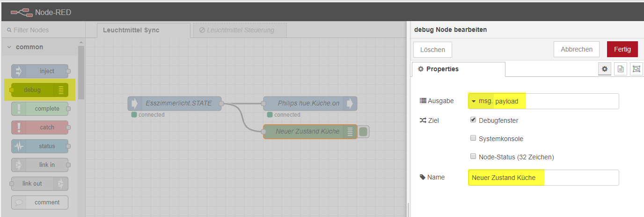The height and width of the screenshot is (217, 644).
Task: Switch to Leuchtmittel Steuerung tab
Action: [x=240, y=30]
